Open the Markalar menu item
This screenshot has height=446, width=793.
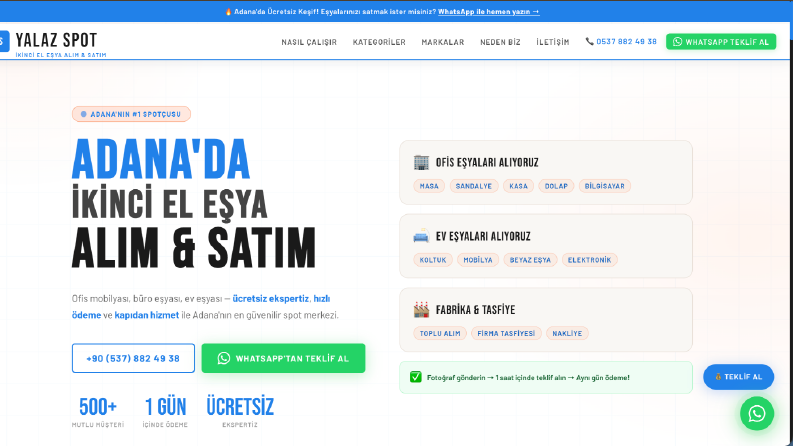[x=443, y=42]
